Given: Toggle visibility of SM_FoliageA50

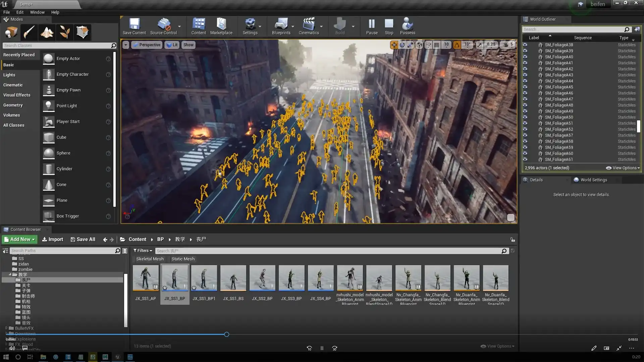Looking at the screenshot, I should 525,117.
